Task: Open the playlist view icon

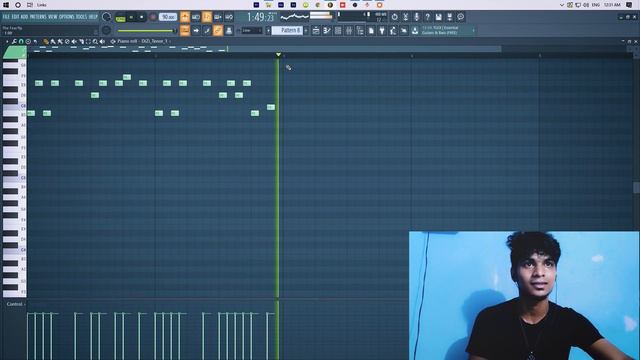Action: coord(316,31)
